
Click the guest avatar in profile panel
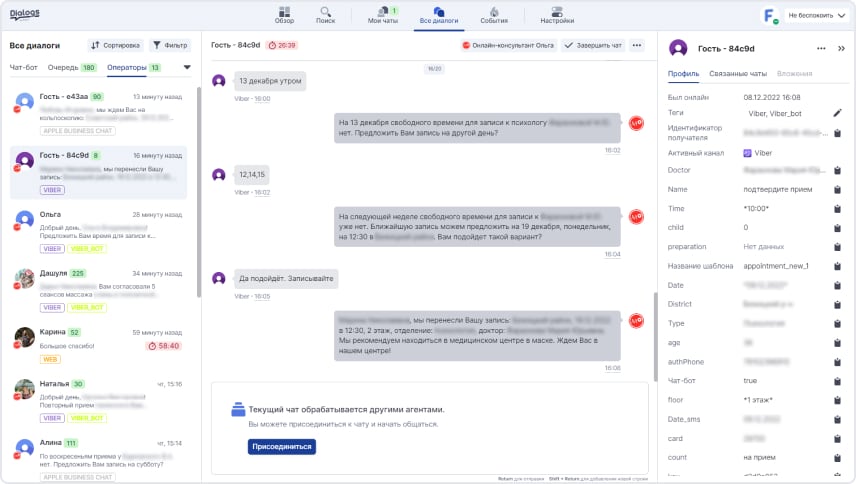click(678, 49)
